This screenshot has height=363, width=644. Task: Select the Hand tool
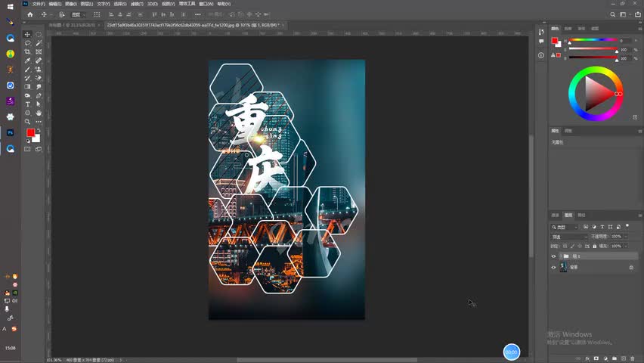[x=39, y=113]
